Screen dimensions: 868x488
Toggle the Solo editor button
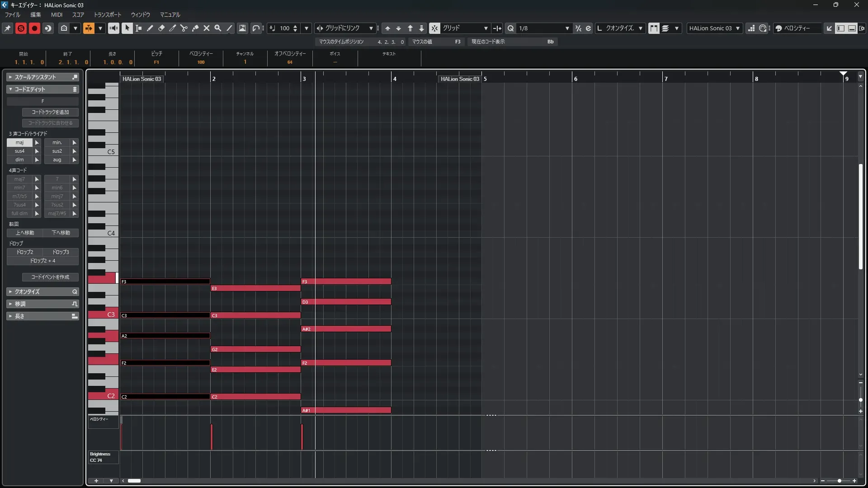[x=21, y=28]
